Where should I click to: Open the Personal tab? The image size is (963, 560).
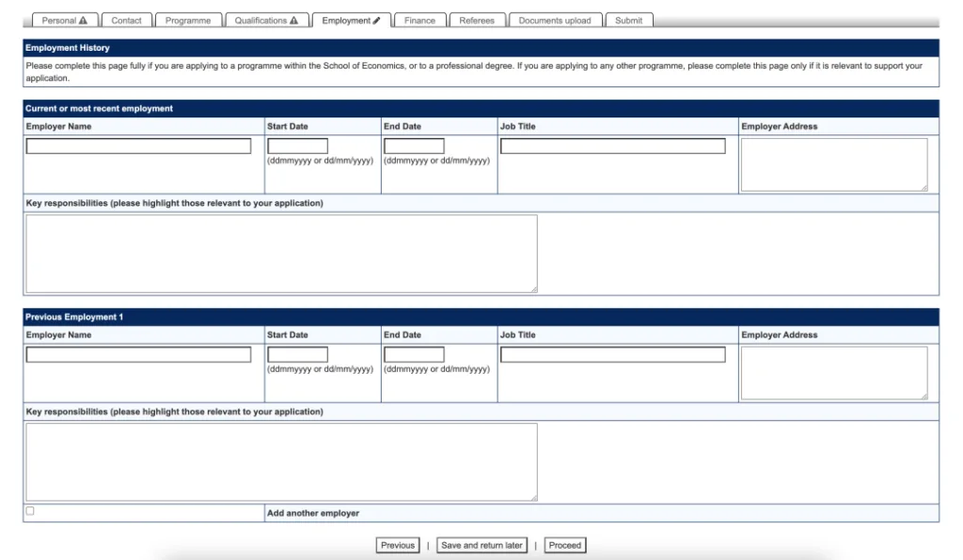(64, 21)
